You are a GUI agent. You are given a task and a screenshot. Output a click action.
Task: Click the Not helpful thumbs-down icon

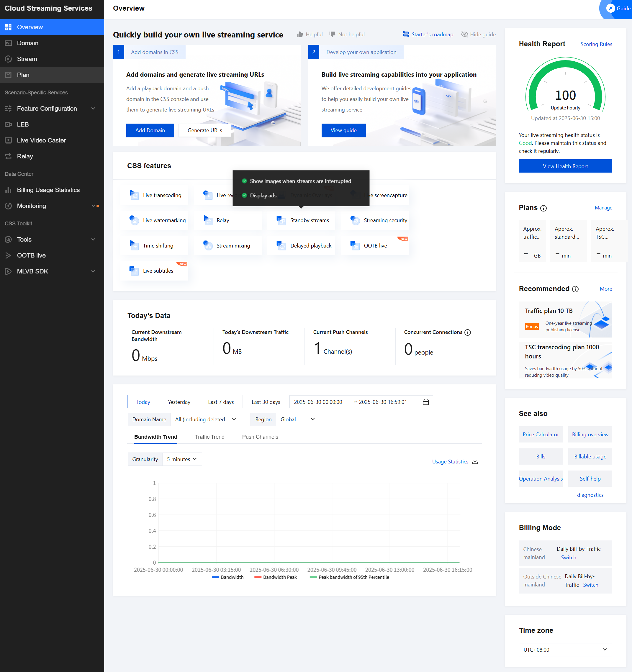[x=333, y=35]
